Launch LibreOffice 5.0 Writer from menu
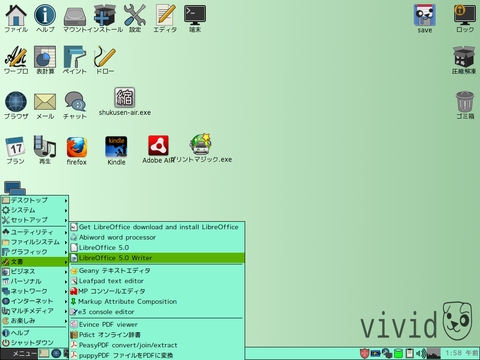 pos(157,258)
